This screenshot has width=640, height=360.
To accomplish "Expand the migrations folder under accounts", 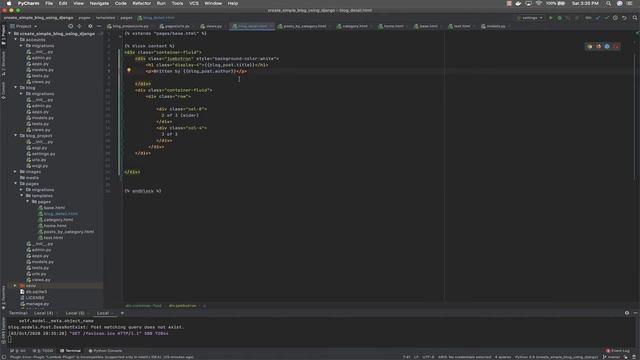I will click(x=22, y=46).
